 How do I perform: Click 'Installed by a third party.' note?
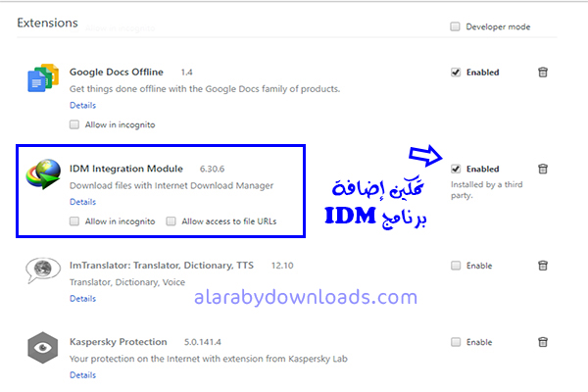point(486,190)
